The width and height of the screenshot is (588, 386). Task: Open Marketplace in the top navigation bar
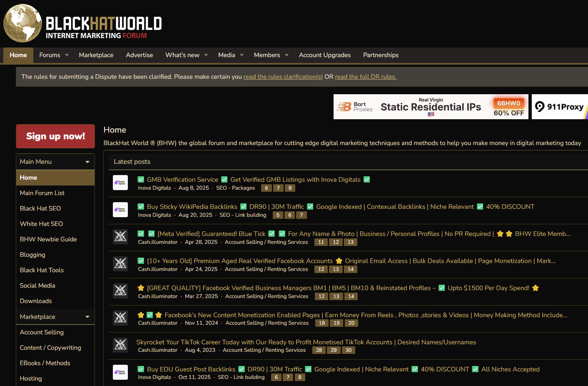point(96,55)
